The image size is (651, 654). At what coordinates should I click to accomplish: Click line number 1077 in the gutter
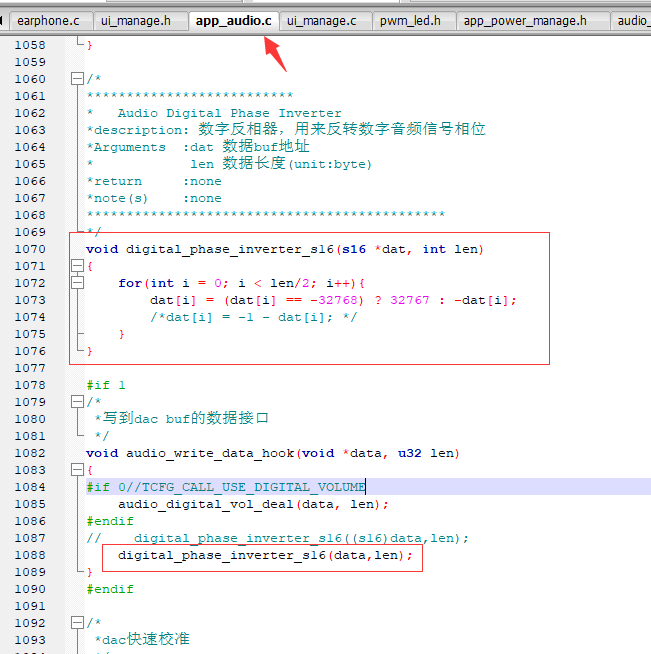30,368
